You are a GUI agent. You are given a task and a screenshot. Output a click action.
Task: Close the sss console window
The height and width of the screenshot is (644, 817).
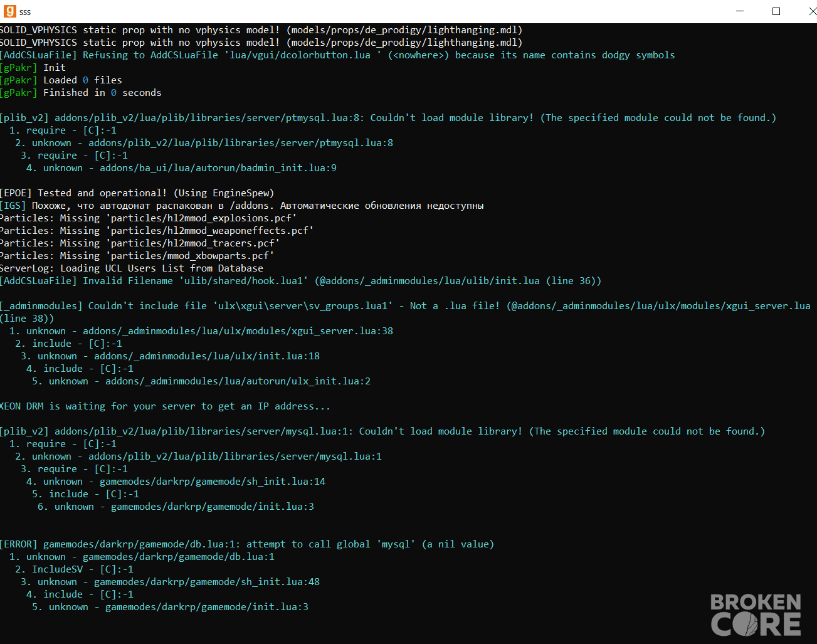point(812,11)
